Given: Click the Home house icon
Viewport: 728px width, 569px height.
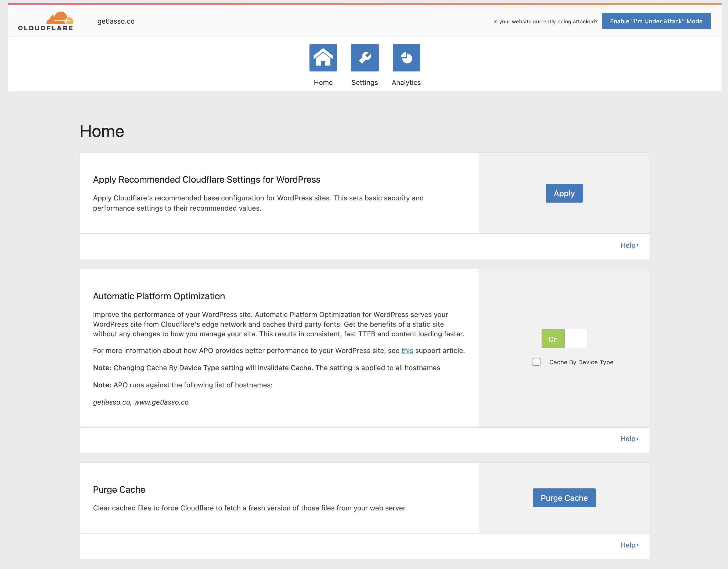Looking at the screenshot, I should pos(323,58).
